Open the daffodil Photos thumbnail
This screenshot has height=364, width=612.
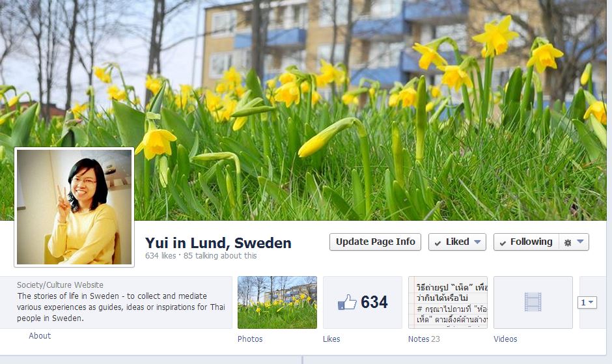point(277,302)
